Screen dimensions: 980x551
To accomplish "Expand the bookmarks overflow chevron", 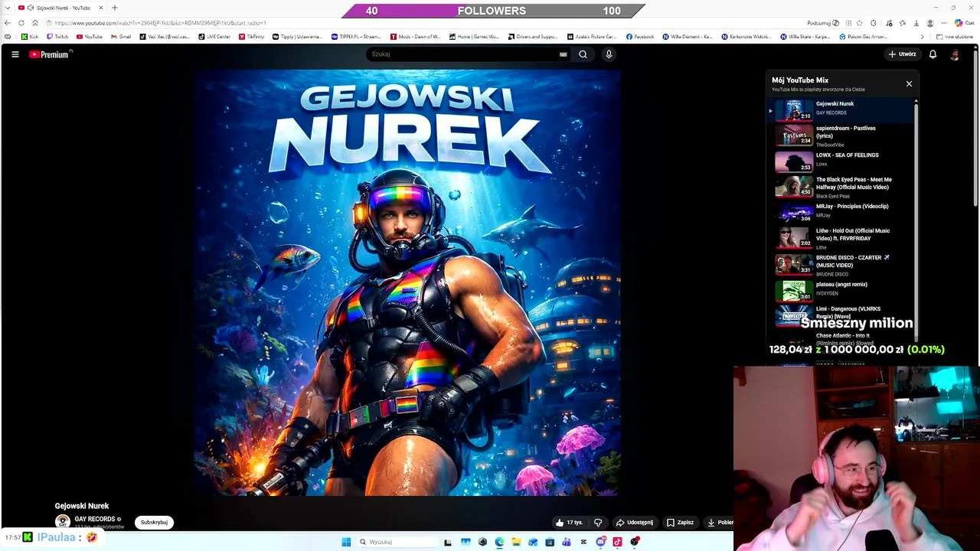I will (922, 37).
